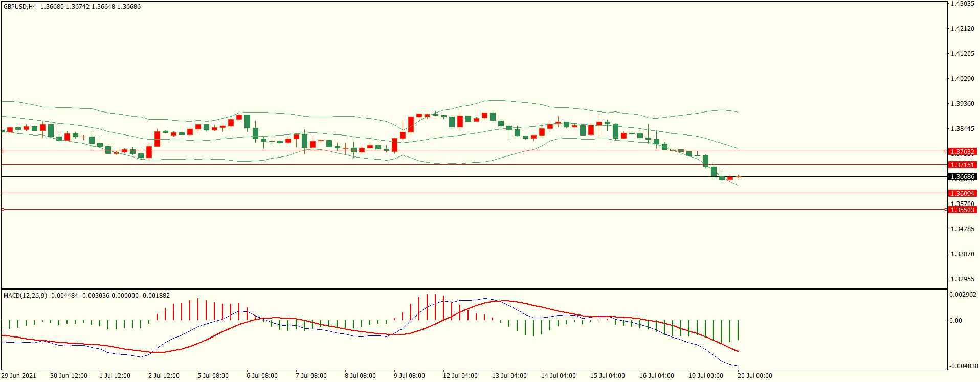Click the 2 Jul 12:00 time label
Viewport: 980px width, 382px height.
164,376
